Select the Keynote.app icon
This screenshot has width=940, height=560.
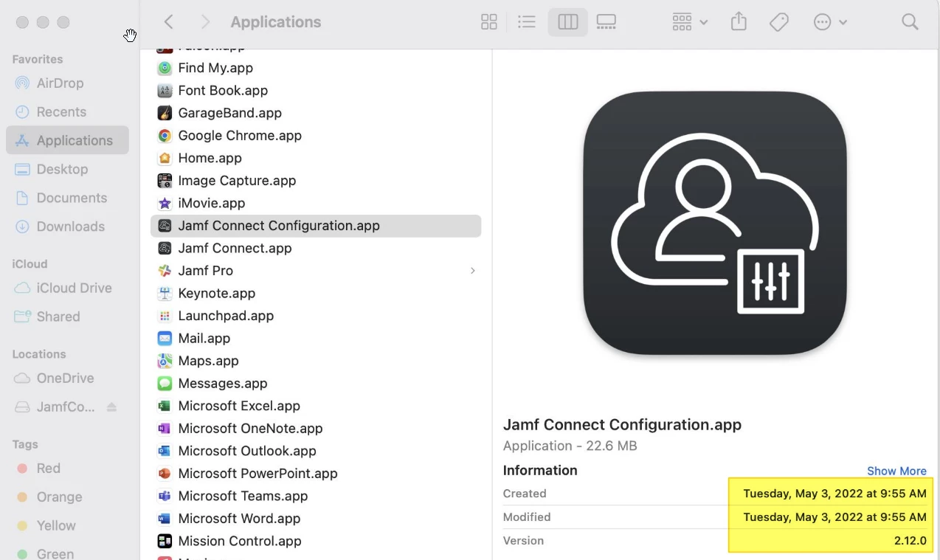point(165,293)
